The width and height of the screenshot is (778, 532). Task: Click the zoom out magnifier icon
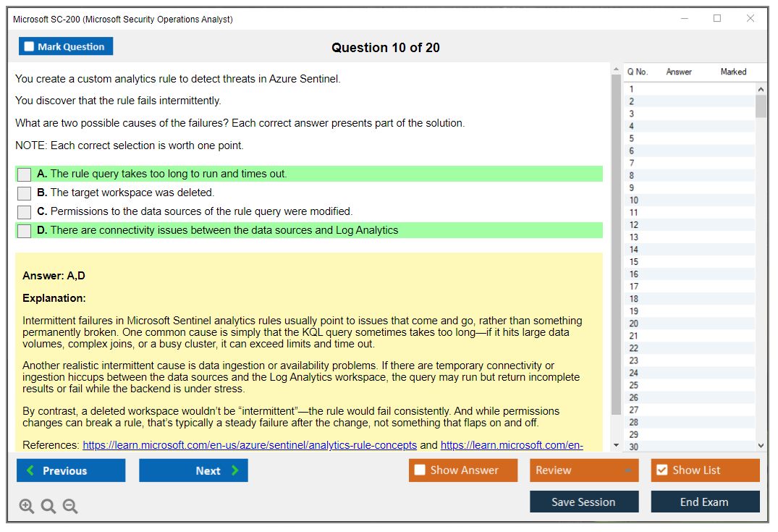(70, 507)
